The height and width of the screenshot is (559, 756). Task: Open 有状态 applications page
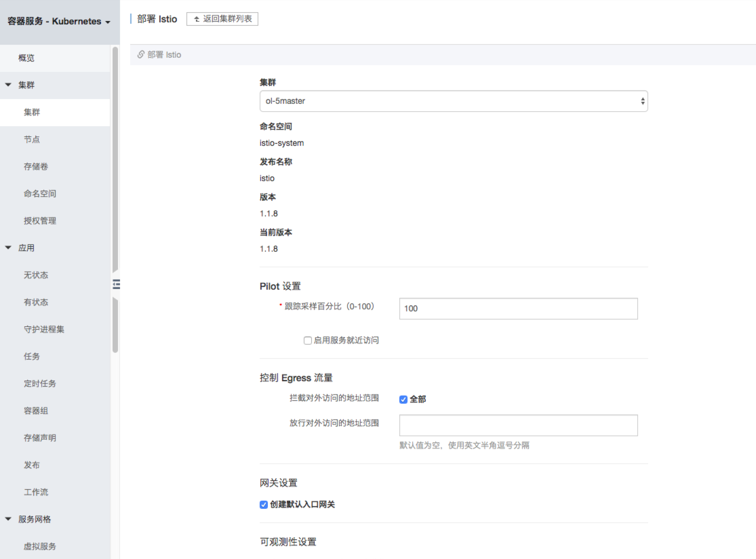pyautogui.click(x=55, y=302)
